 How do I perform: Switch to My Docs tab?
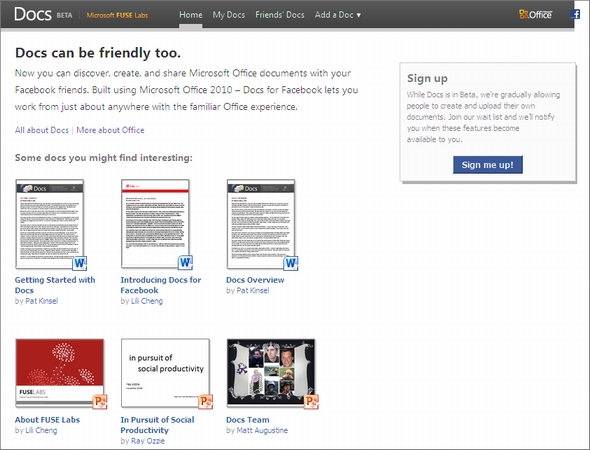(x=229, y=15)
